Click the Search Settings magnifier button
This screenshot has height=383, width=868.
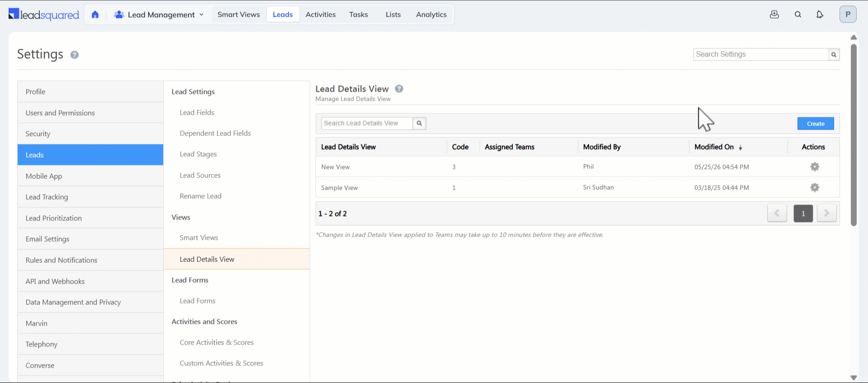tap(834, 55)
